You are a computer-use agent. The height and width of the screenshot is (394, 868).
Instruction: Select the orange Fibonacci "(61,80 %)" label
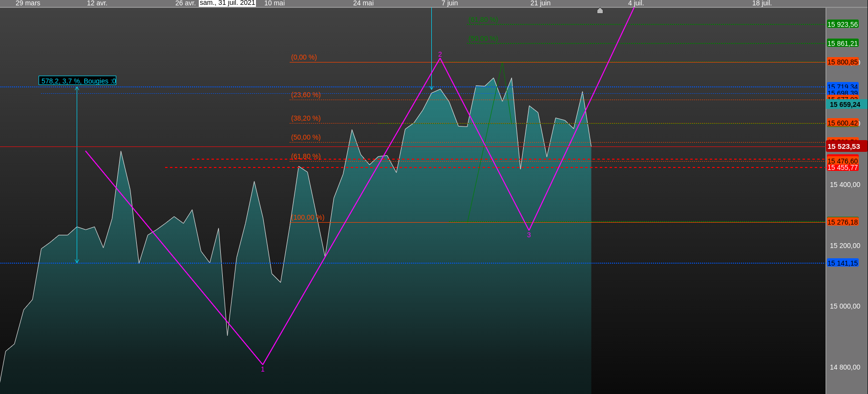pyautogui.click(x=306, y=156)
